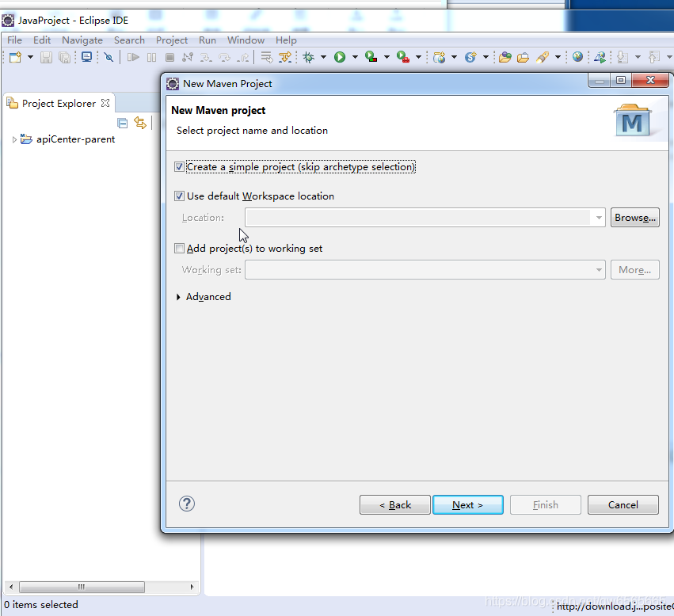Viewport: 674px width, 616px height.
Task: Click the Step Over icon
Action: [224, 57]
